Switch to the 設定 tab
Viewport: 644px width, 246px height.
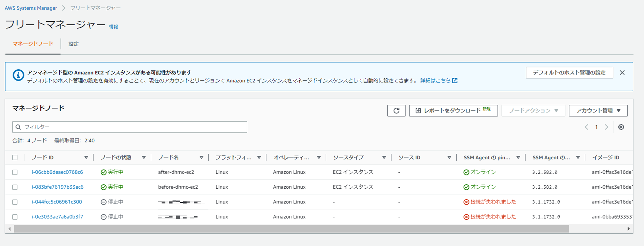click(x=73, y=44)
